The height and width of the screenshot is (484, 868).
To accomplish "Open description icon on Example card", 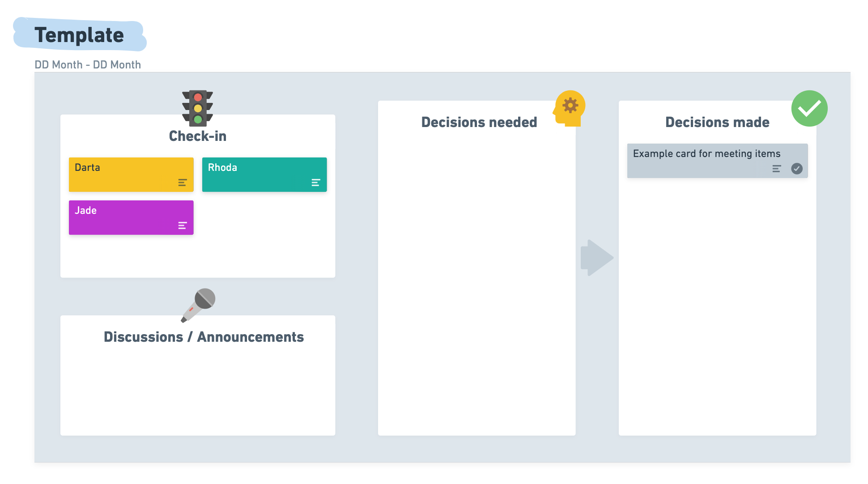I will click(x=776, y=169).
